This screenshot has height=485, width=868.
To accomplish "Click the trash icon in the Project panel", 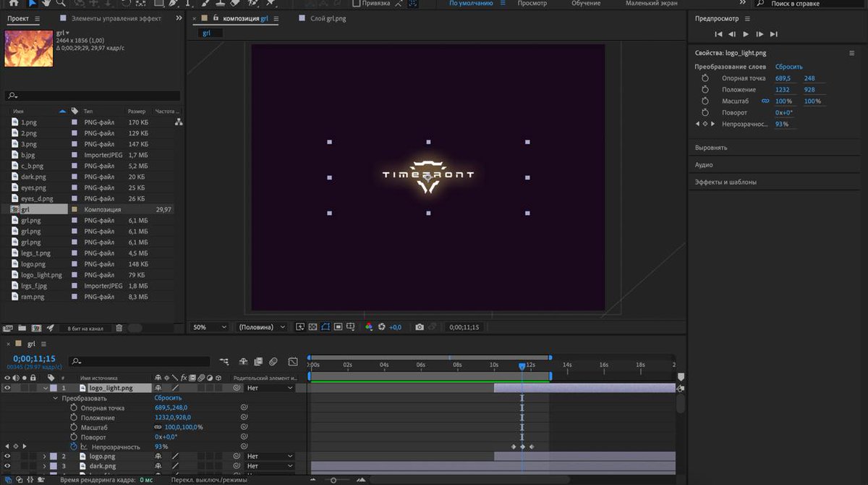I will coord(119,328).
